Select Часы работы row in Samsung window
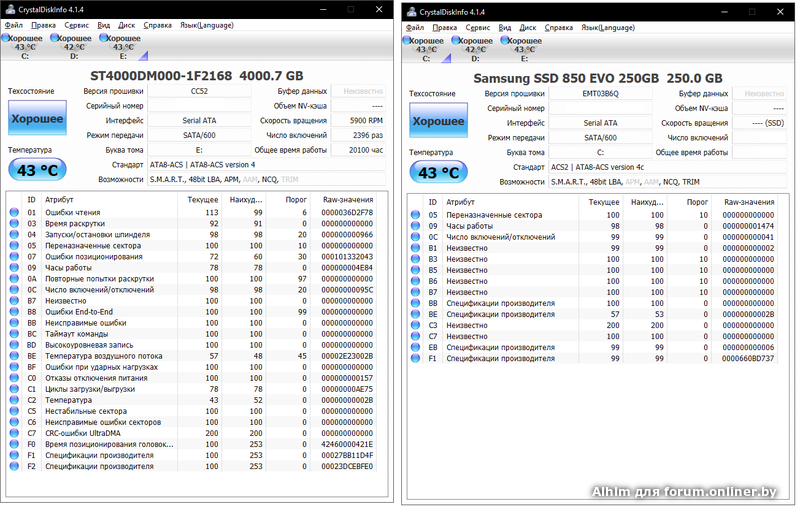Viewport: 800px width, 515px height. 593,226
